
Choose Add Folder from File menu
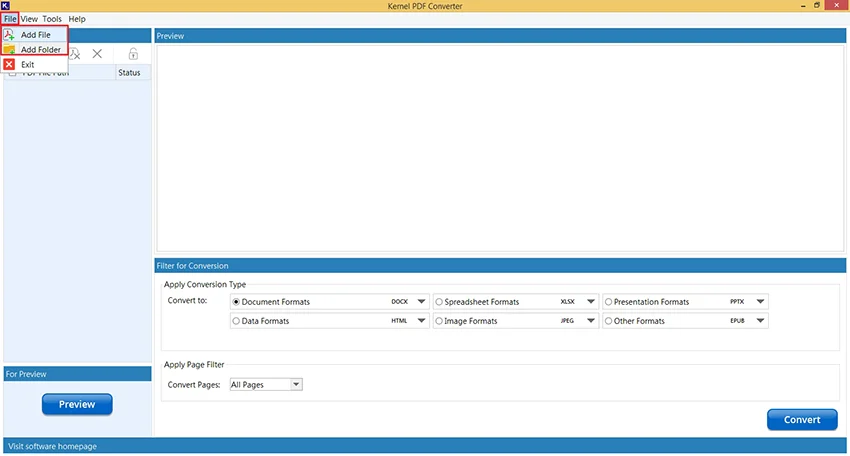click(35, 49)
